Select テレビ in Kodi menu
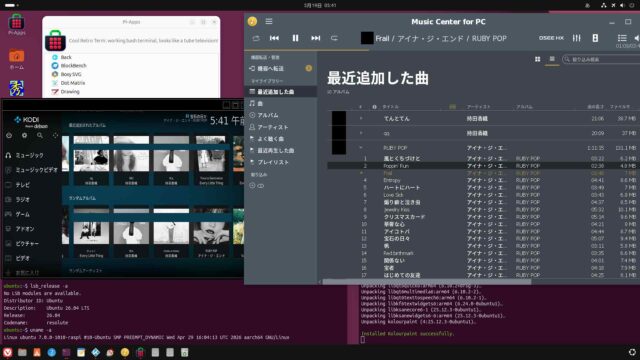Image resolution: width=640 pixels, height=360 pixels. (x=22, y=185)
